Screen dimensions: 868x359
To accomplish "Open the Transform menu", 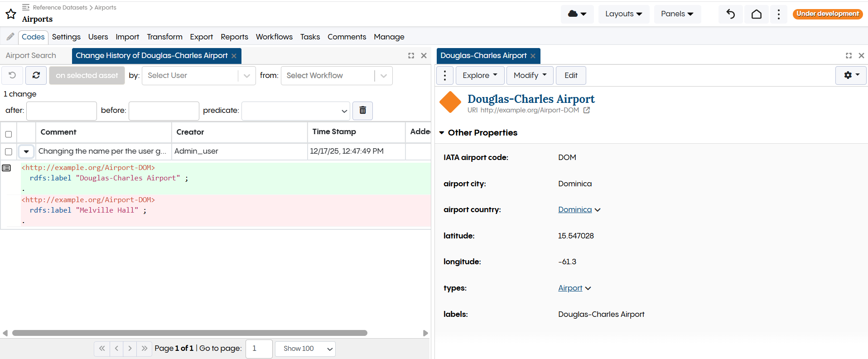I will (x=164, y=37).
